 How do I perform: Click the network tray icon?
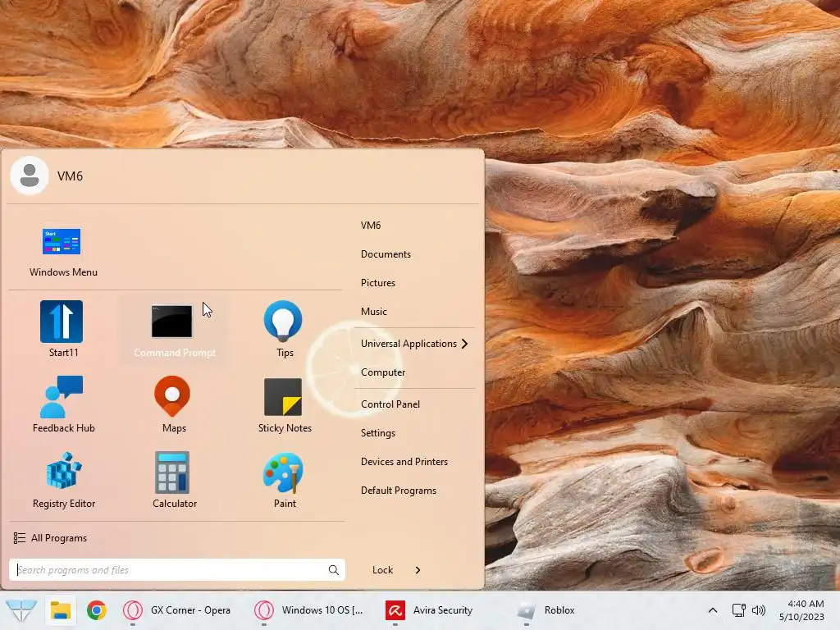click(x=739, y=610)
